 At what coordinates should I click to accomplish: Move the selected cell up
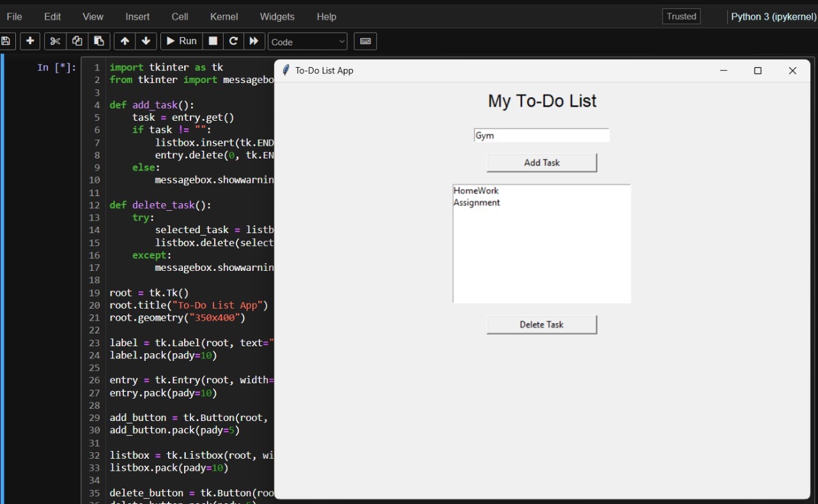click(x=125, y=41)
